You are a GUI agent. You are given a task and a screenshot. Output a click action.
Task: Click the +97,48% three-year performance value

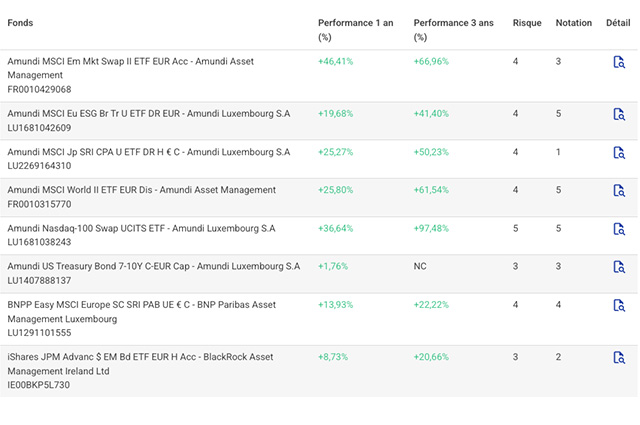tap(431, 228)
